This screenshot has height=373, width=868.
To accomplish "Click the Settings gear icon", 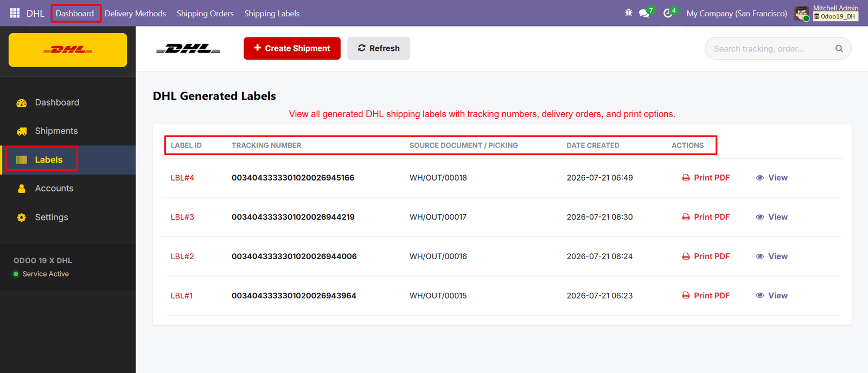I will pyautogui.click(x=22, y=217).
